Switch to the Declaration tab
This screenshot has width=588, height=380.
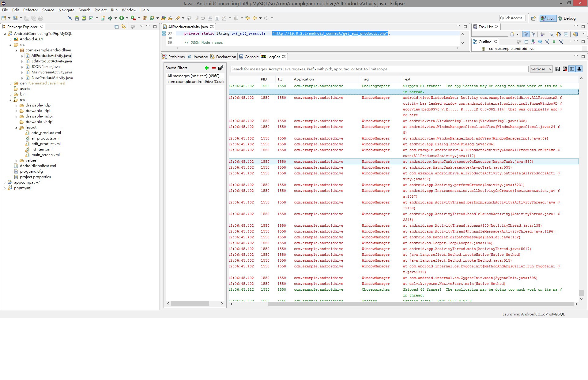pyautogui.click(x=223, y=57)
